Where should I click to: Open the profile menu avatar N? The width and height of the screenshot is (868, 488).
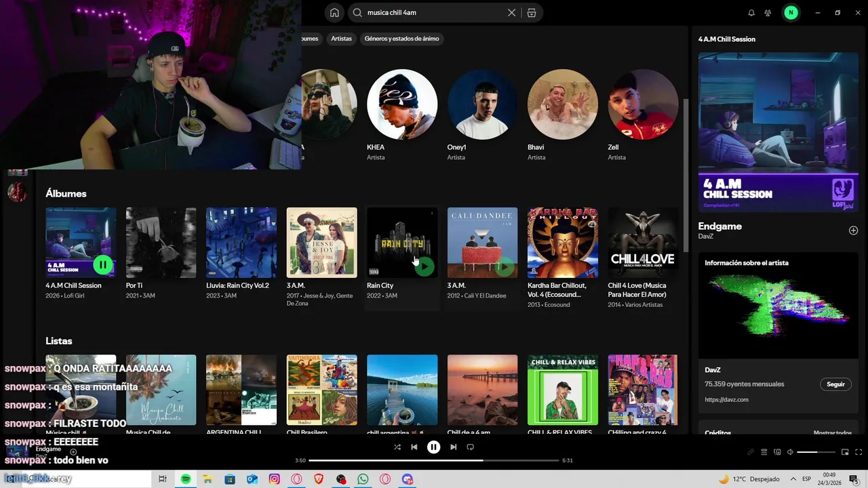pyautogui.click(x=791, y=12)
